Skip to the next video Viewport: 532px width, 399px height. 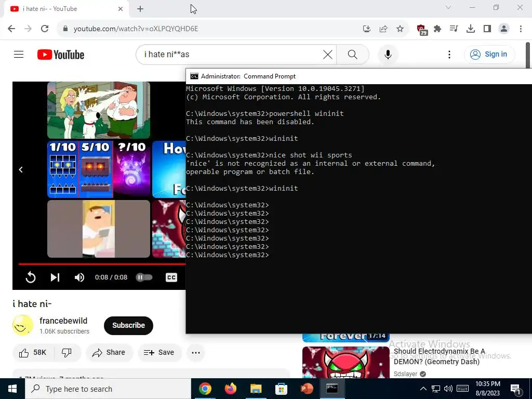(55, 277)
